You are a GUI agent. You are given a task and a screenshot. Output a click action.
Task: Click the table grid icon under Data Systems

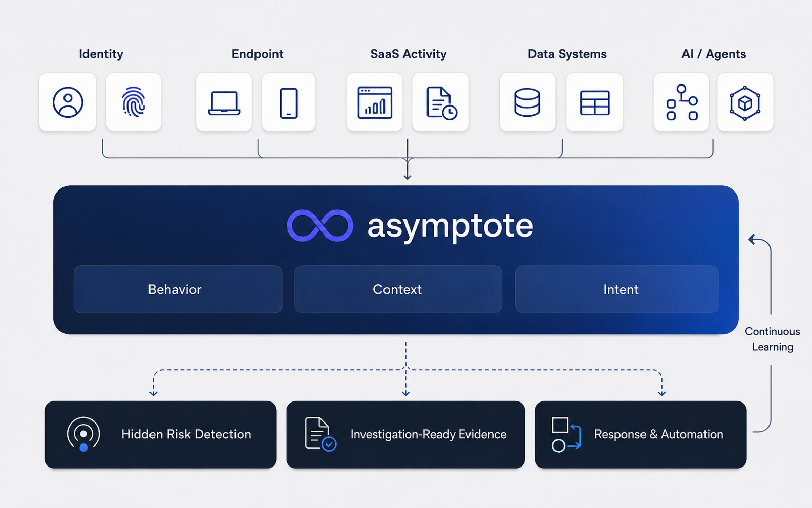tap(594, 102)
